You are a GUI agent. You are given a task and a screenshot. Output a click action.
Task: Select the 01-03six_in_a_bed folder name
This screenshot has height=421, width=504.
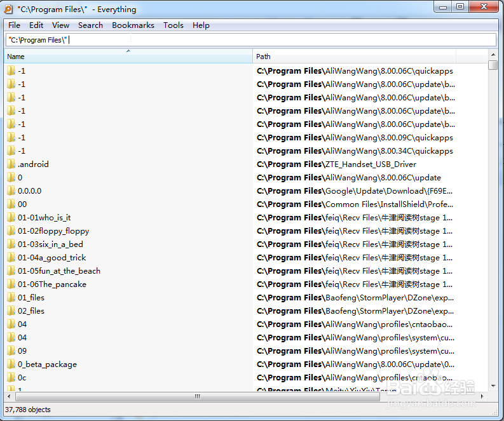(x=50, y=244)
